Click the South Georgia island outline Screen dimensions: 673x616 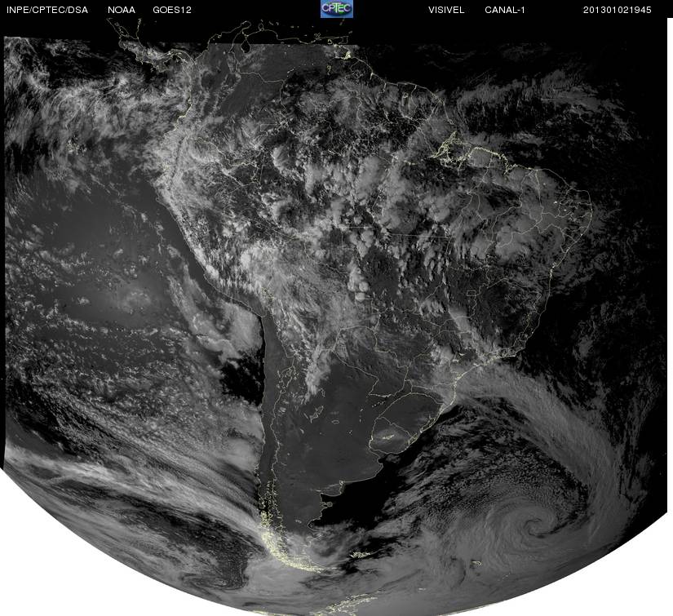tap(475, 563)
